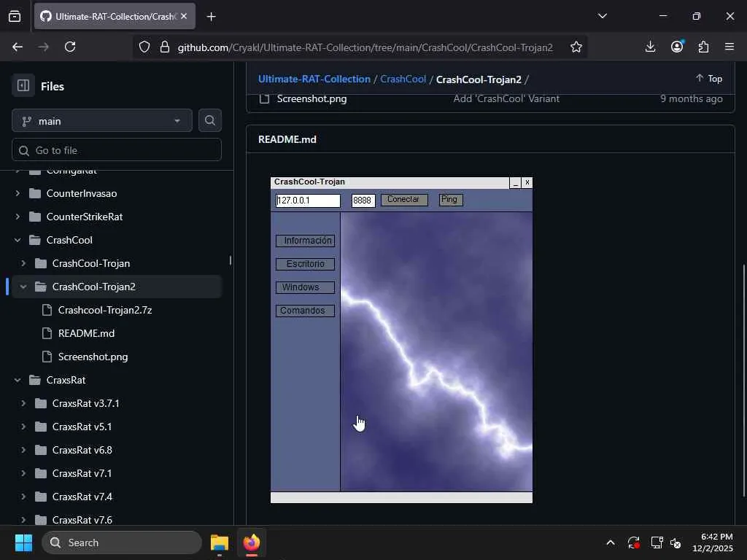Focus the Go to file field
The image size is (747, 560).
117,150
